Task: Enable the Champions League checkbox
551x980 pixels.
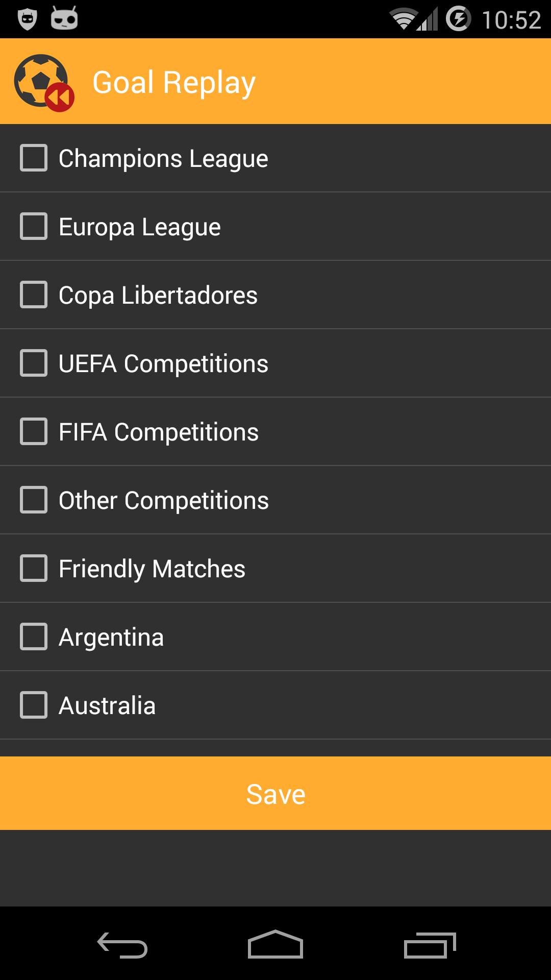Action: pyautogui.click(x=34, y=158)
